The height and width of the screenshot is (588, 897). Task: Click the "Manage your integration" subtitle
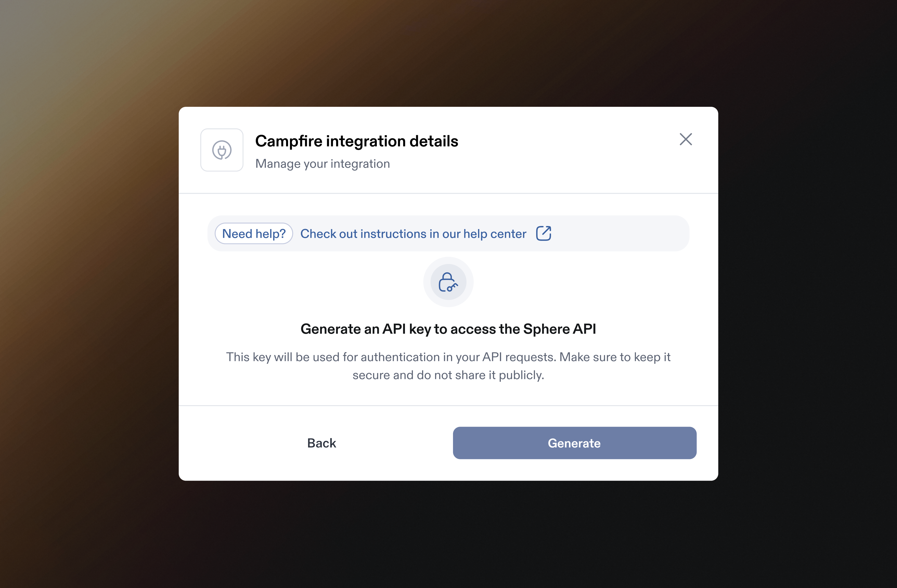pos(323,164)
